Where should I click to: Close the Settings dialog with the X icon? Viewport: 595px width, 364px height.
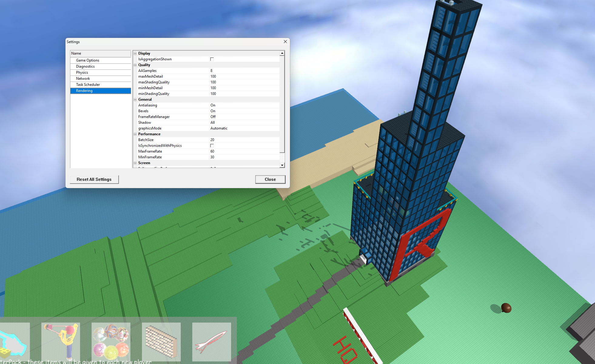[285, 42]
